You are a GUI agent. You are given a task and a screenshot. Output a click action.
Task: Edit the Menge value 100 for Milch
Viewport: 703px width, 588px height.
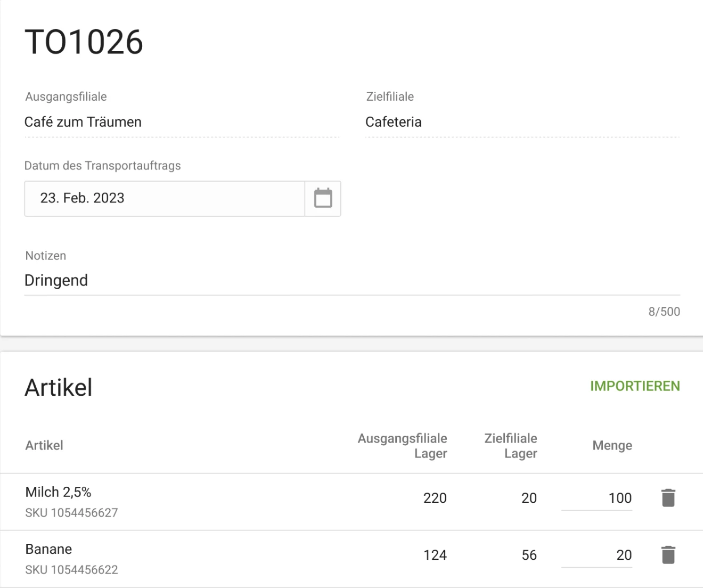[596, 499]
